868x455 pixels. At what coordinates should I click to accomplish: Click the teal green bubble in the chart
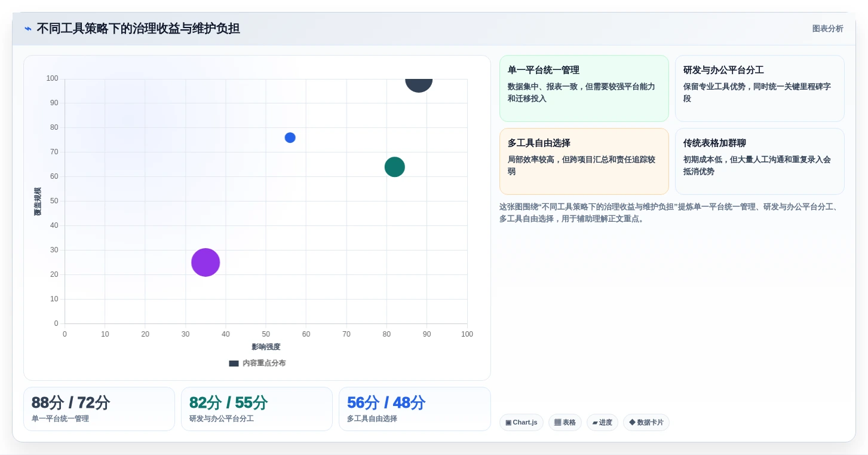(x=394, y=167)
